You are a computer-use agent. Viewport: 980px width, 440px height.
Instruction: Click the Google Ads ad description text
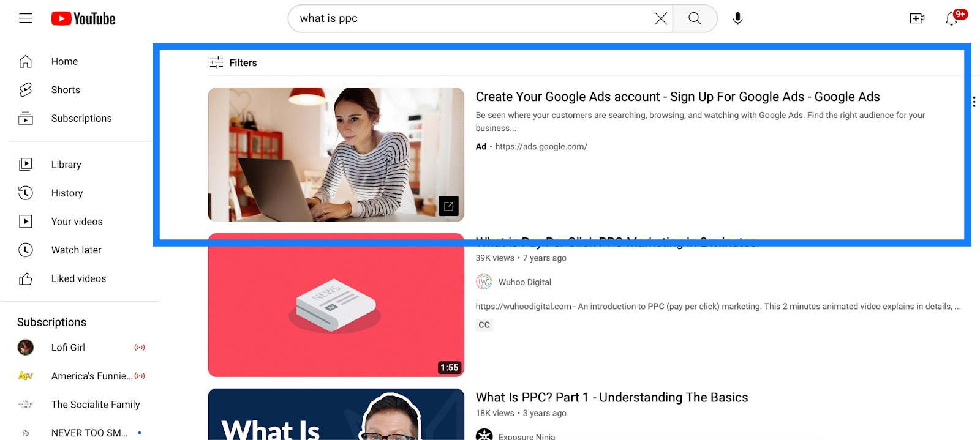click(x=700, y=121)
